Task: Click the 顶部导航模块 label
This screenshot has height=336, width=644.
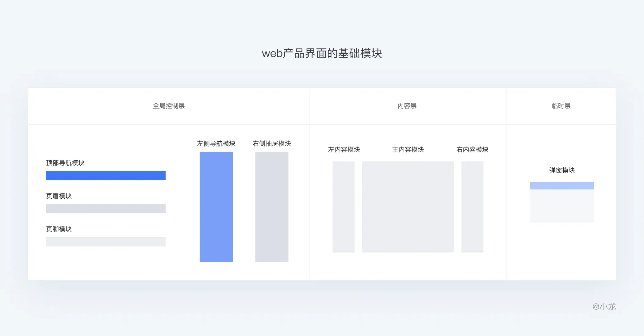Action: [x=65, y=163]
